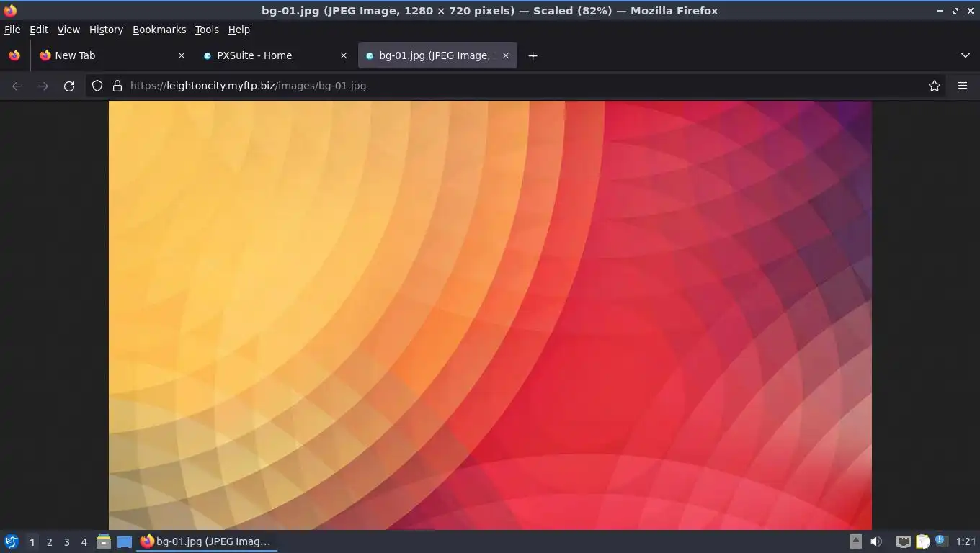Click the taskbar clock 1:21

point(966,541)
